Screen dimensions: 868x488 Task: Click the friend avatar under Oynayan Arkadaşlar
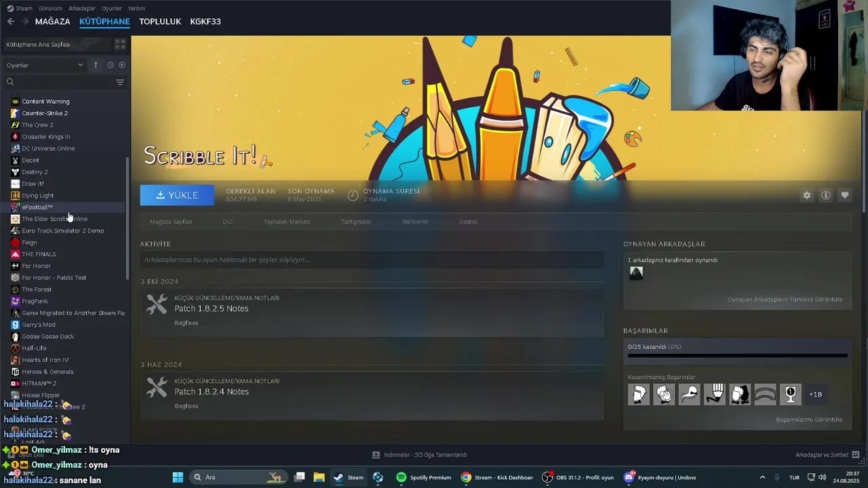point(636,273)
